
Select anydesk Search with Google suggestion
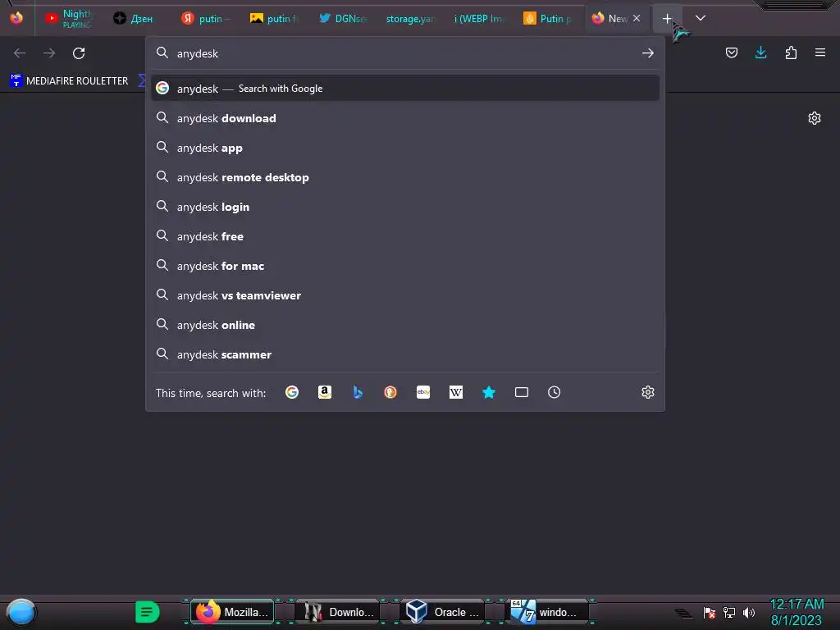[x=405, y=89]
